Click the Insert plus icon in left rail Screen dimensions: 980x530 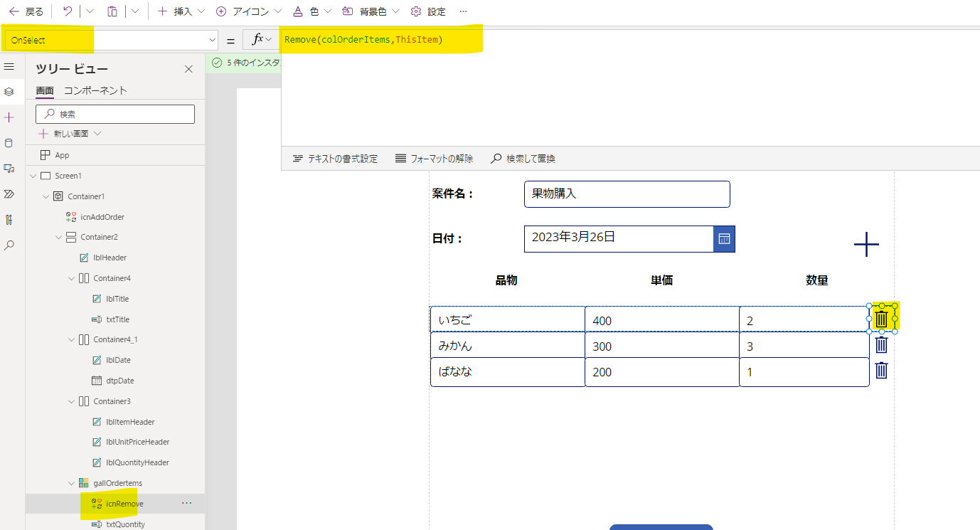[9, 117]
